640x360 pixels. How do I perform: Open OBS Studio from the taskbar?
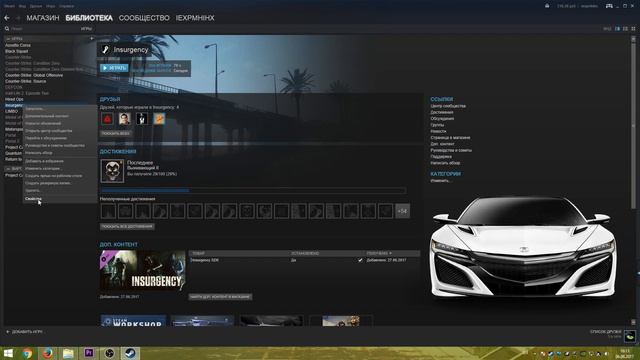click(109, 353)
